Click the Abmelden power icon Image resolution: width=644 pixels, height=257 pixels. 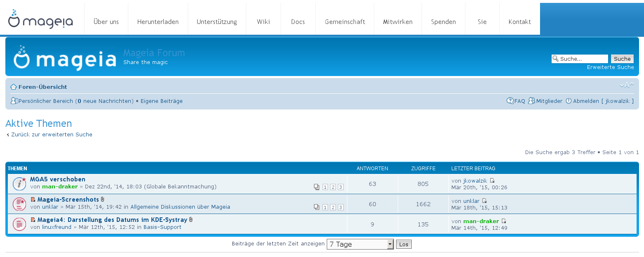click(x=569, y=101)
